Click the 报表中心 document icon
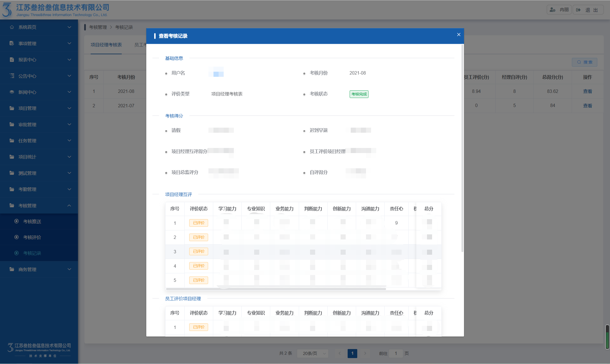The width and height of the screenshot is (610, 364). [12, 60]
